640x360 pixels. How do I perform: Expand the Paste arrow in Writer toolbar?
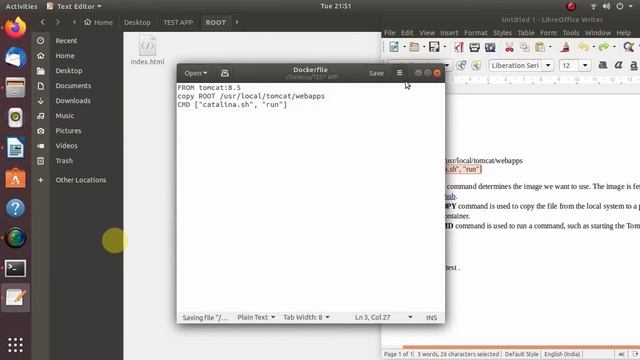click(550, 47)
